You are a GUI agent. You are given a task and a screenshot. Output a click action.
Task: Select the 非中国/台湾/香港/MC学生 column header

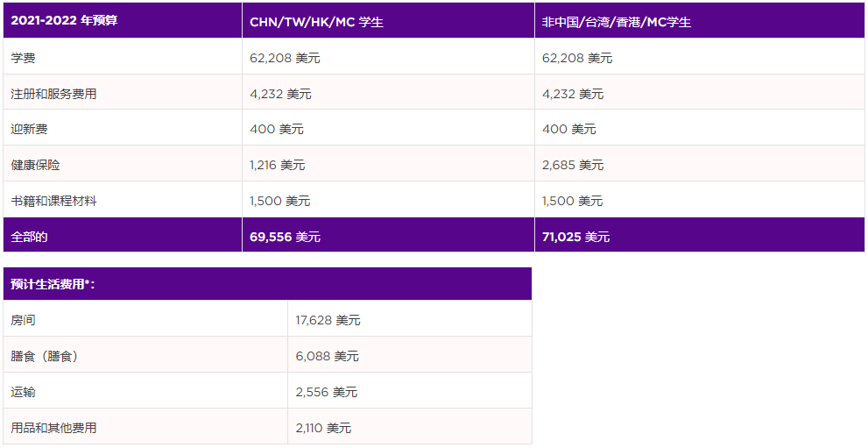click(617, 22)
